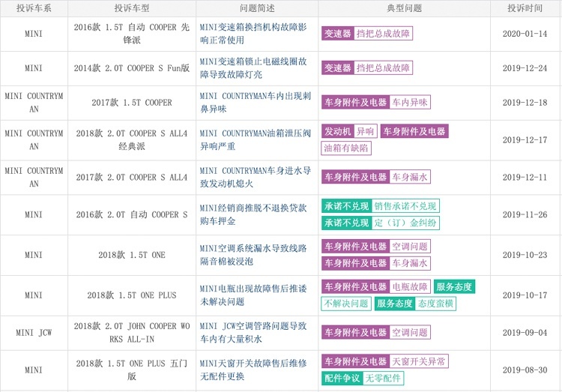
Task: Open complaint 'MINI JCW空调管路问题导致车内有大量积水'
Action: [x=253, y=333]
